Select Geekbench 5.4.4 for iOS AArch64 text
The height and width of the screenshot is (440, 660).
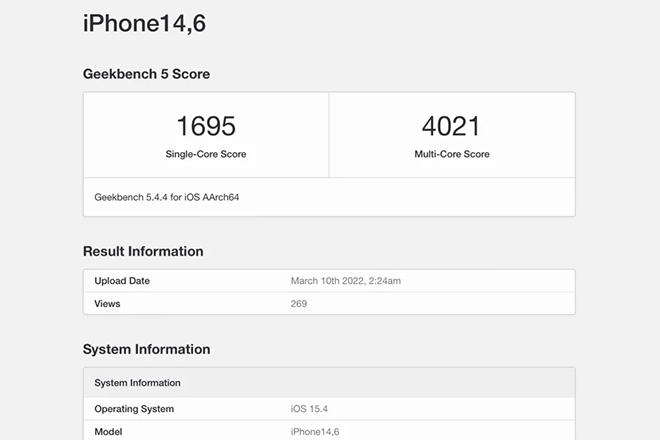(x=167, y=197)
